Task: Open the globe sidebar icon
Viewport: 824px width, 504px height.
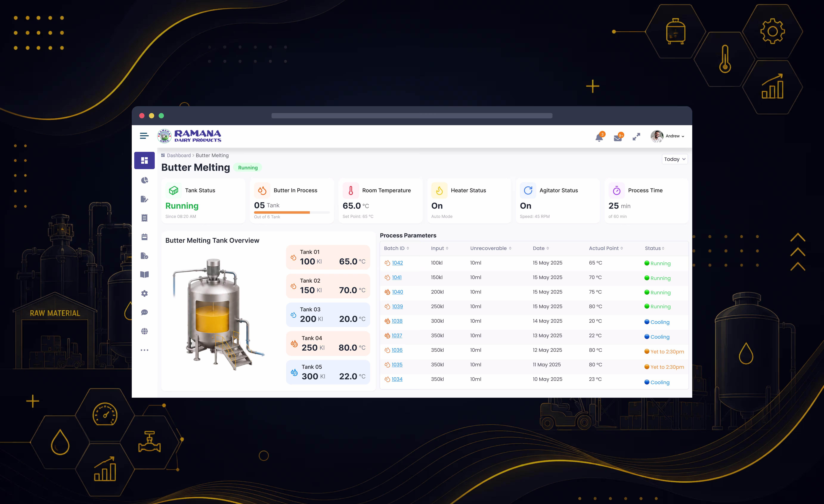Action: point(144,331)
